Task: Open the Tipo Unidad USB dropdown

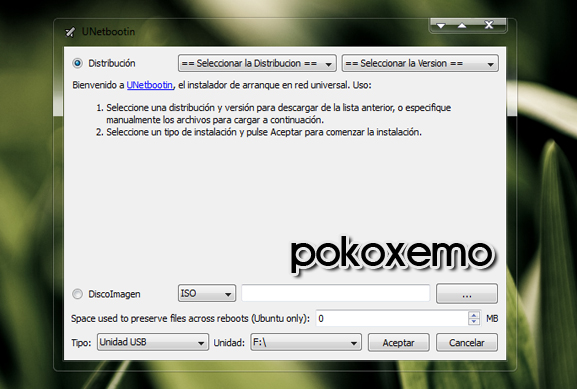Action: pyautogui.click(x=153, y=342)
